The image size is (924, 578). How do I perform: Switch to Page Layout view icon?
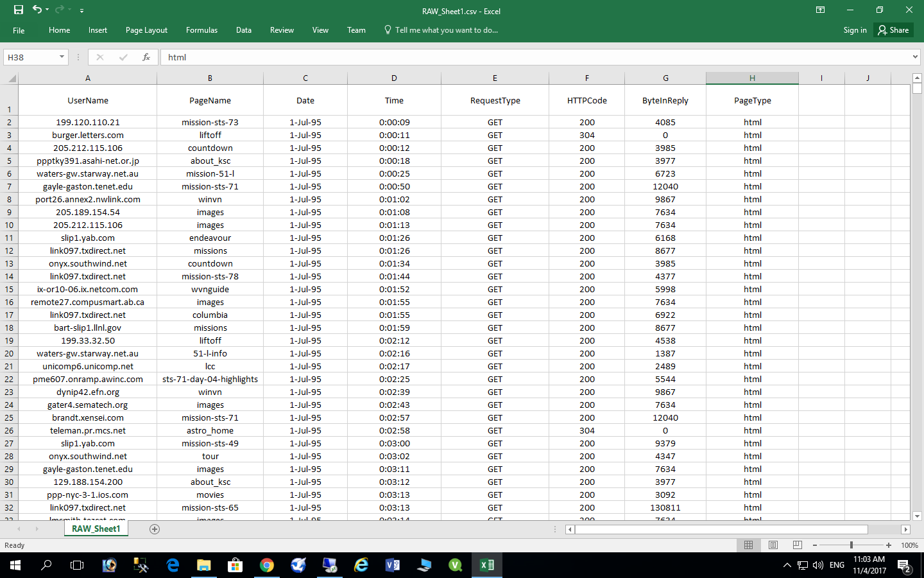point(773,545)
